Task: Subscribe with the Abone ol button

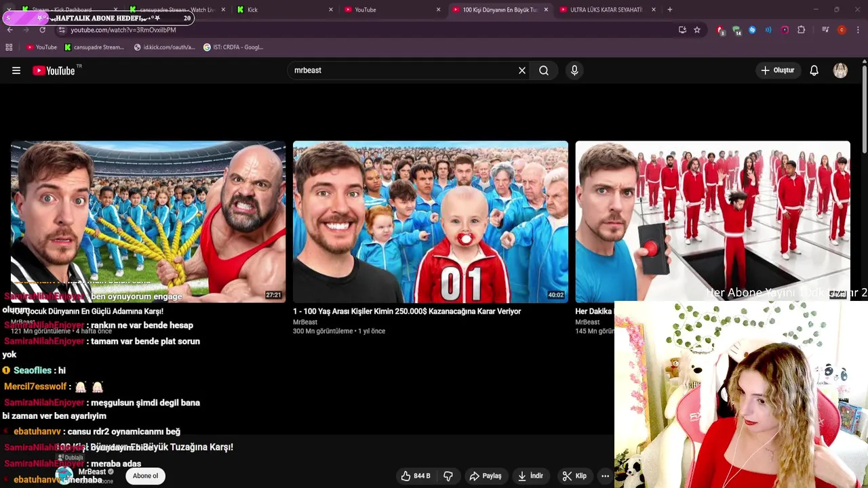Action: (145, 476)
